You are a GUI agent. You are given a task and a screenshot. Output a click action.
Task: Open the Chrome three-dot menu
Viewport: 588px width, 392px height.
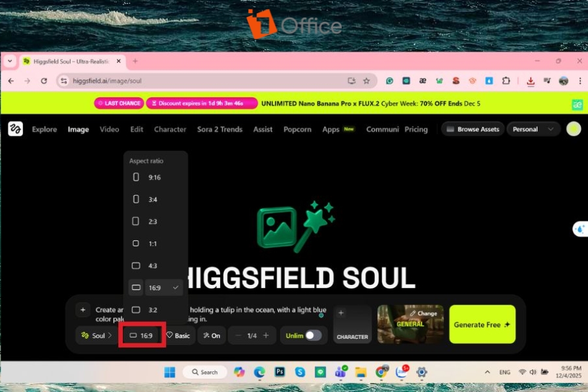click(x=580, y=80)
